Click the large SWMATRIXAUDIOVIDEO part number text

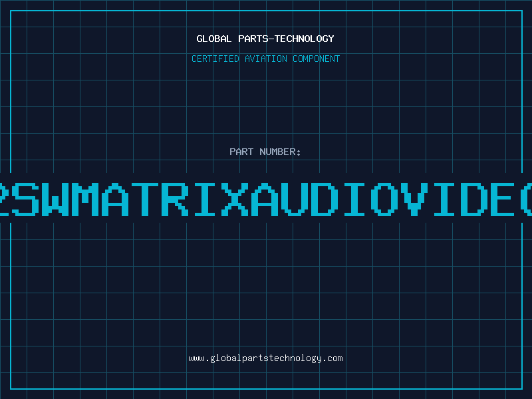tap(266, 199)
